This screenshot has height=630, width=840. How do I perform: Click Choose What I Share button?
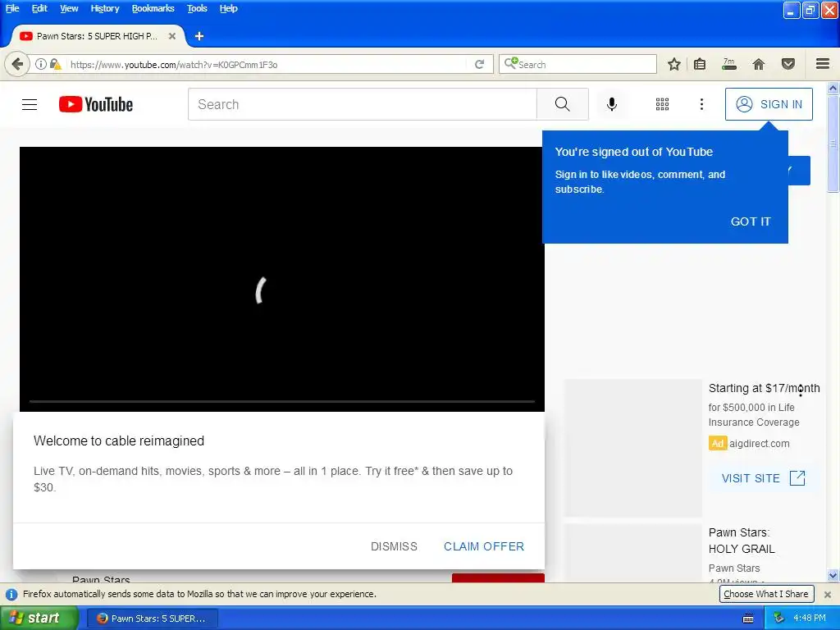(765, 594)
